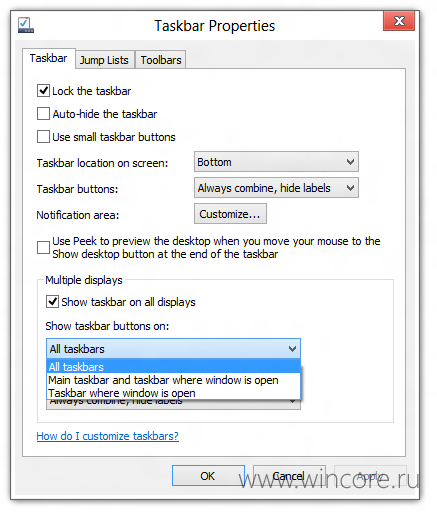The width and height of the screenshot is (437, 512).
Task: Select the Taskbar tab
Action: (x=49, y=58)
